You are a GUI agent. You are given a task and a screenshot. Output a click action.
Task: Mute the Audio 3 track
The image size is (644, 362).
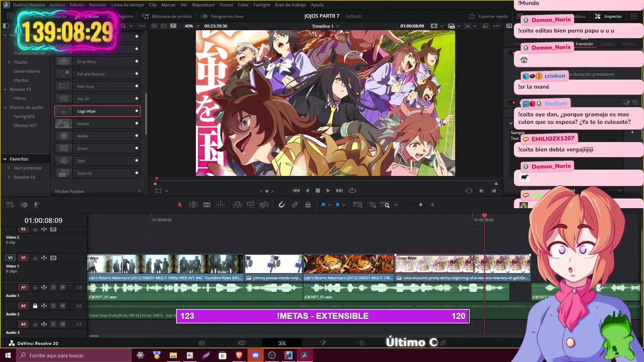(x=62, y=324)
